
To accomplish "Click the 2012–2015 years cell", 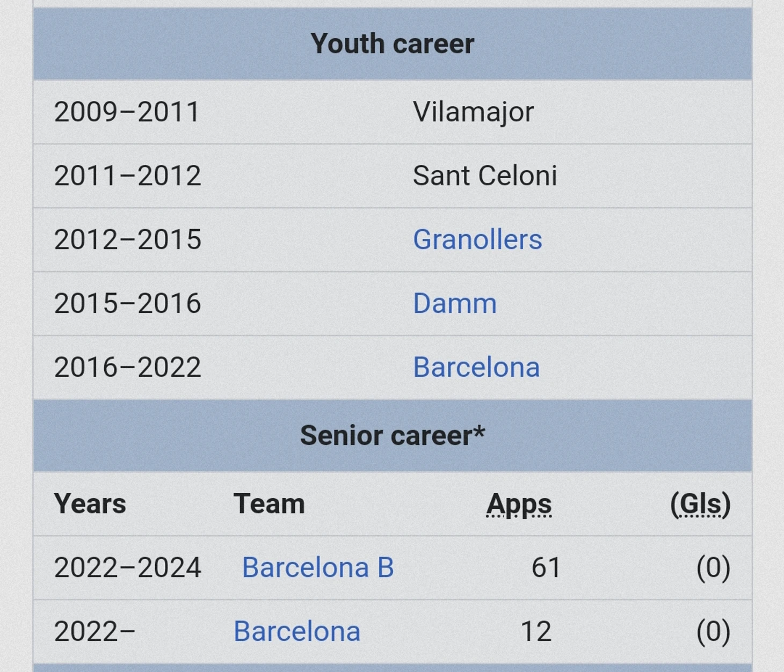I will 127,239.
